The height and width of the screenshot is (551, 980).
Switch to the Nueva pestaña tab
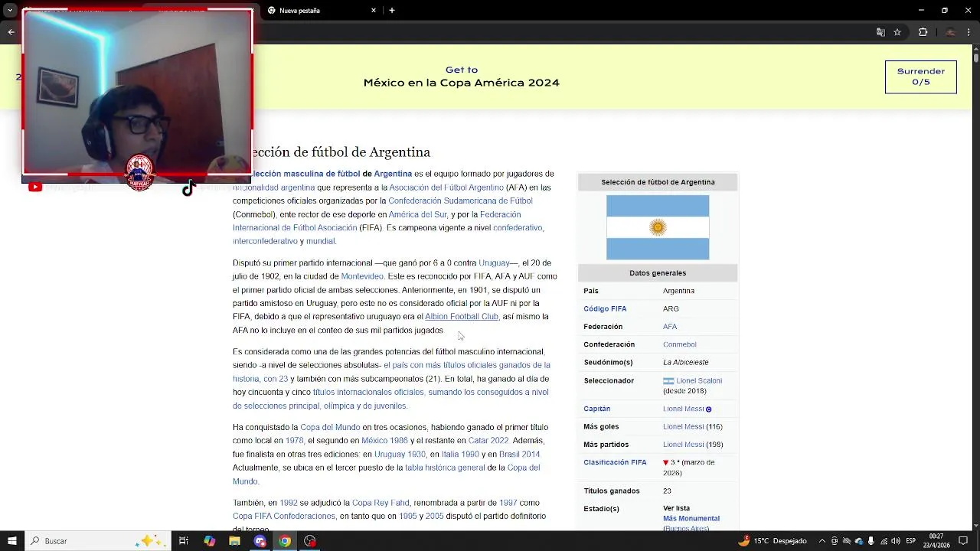pos(322,11)
